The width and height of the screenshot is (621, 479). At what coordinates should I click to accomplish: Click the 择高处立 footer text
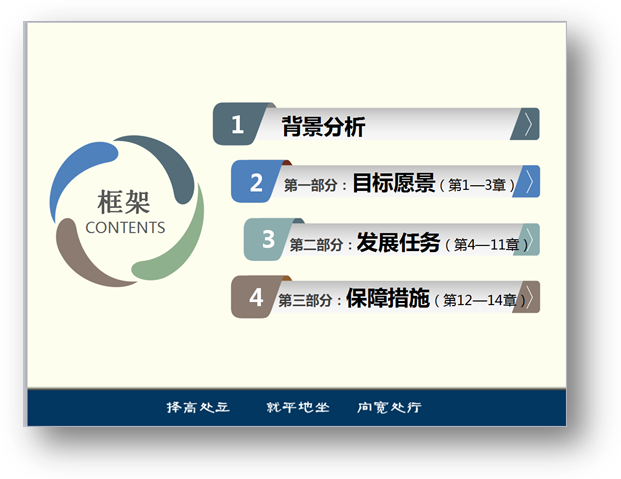[198, 408]
